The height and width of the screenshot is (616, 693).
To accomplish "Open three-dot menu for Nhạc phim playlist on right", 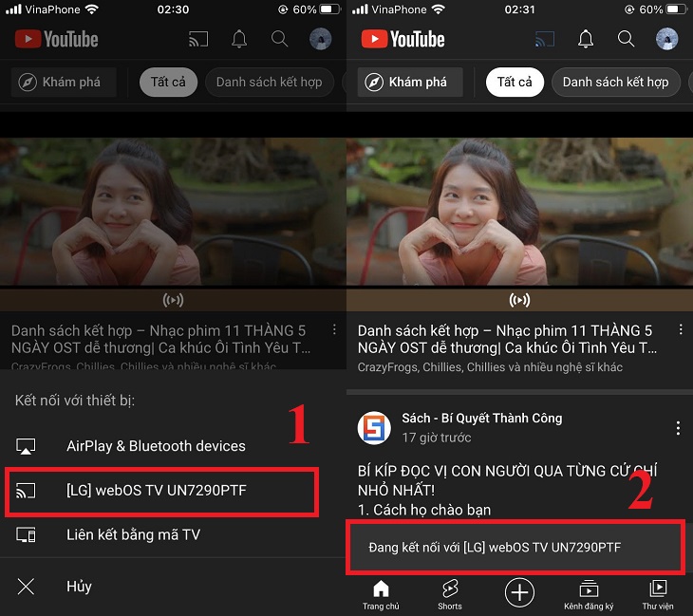I will coord(681,330).
